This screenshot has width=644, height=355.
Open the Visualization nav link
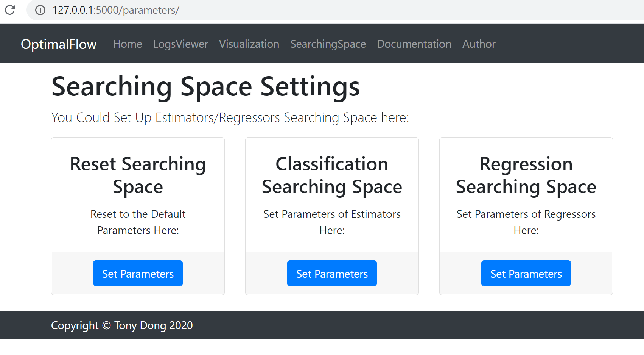click(249, 44)
